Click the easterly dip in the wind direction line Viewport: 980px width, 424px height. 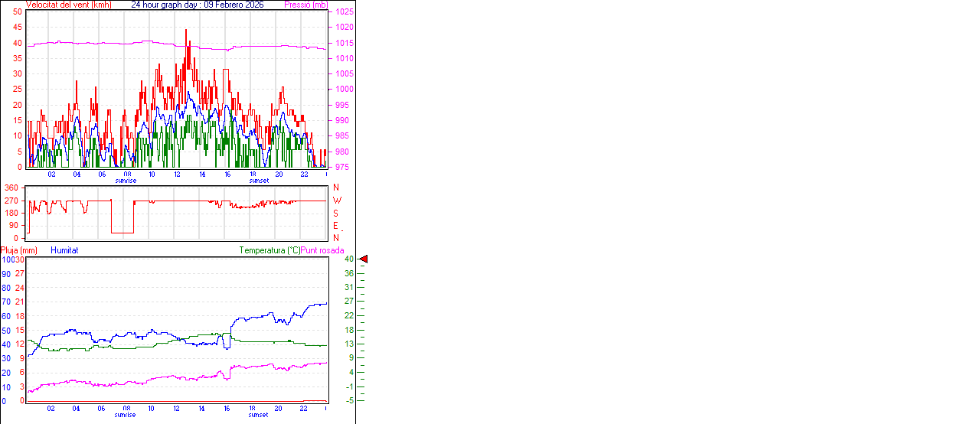click(122, 231)
